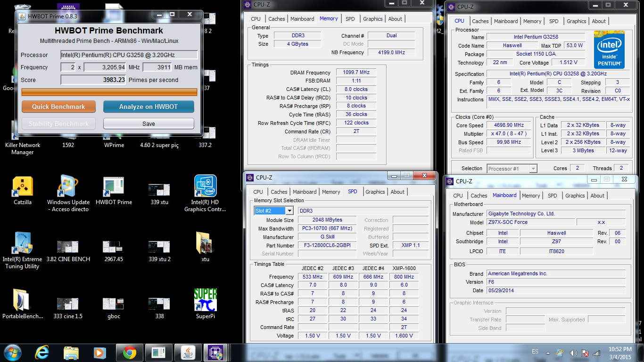The width and height of the screenshot is (644, 362).
Task: Select the gboc desktop file
Action: (x=114, y=307)
